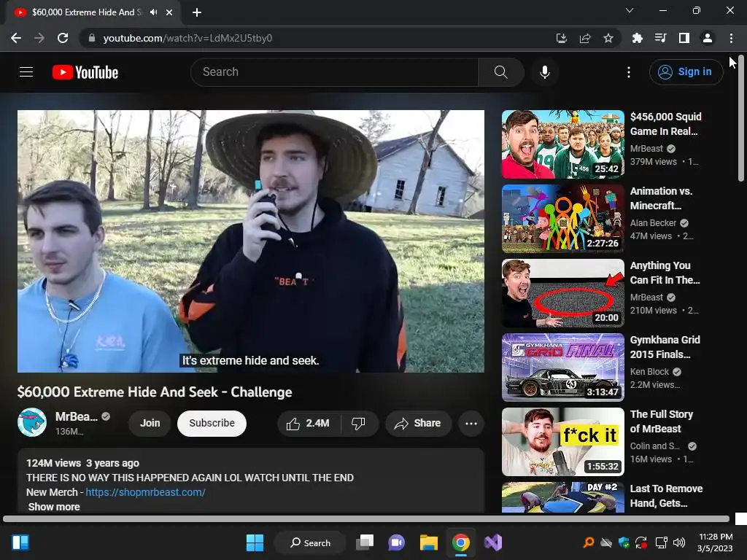Image resolution: width=747 pixels, height=560 pixels.
Task: Open MrBeast channel avatar
Action: point(32,422)
